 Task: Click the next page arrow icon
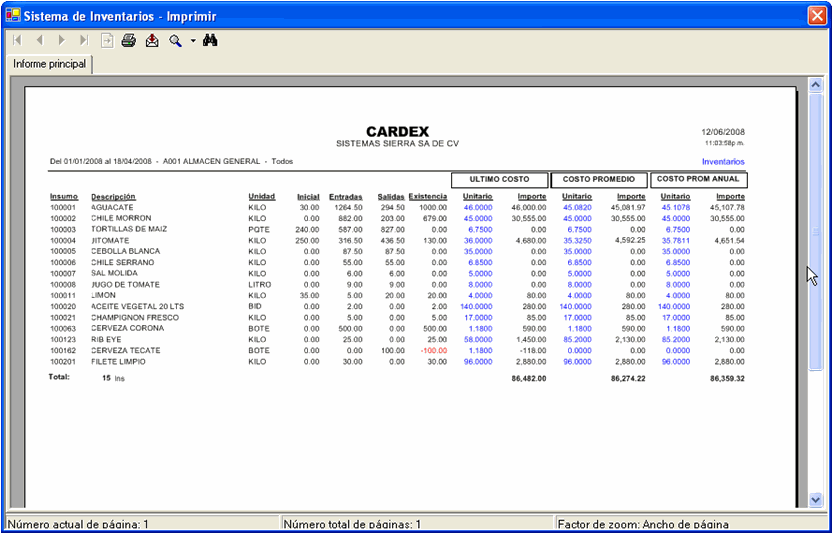point(61,41)
